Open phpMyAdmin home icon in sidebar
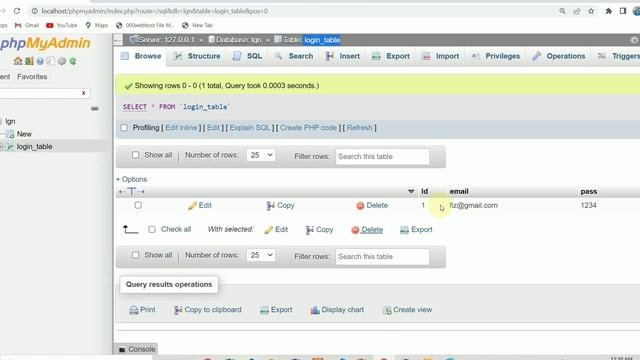 click(x=18, y=61)
